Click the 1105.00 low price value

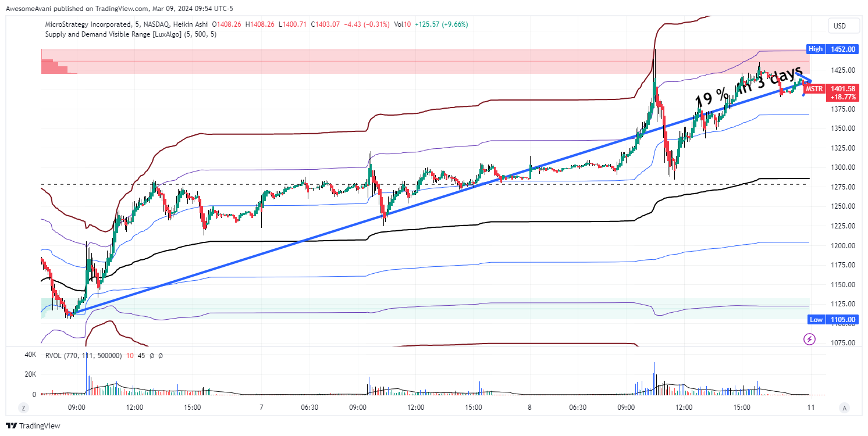843,320
